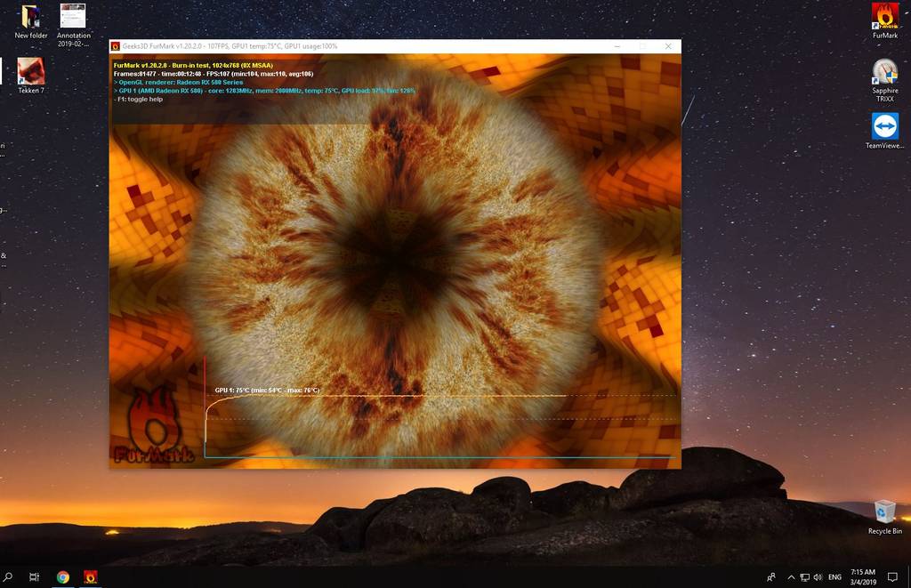Click the disabled maximize button in FurMark
Image resolution: width=911 pixels, height=588 pixels.
642,46
